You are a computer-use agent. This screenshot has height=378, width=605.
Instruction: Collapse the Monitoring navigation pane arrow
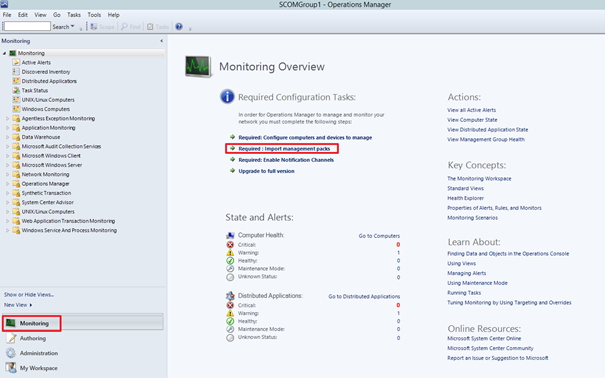(161, 41)
